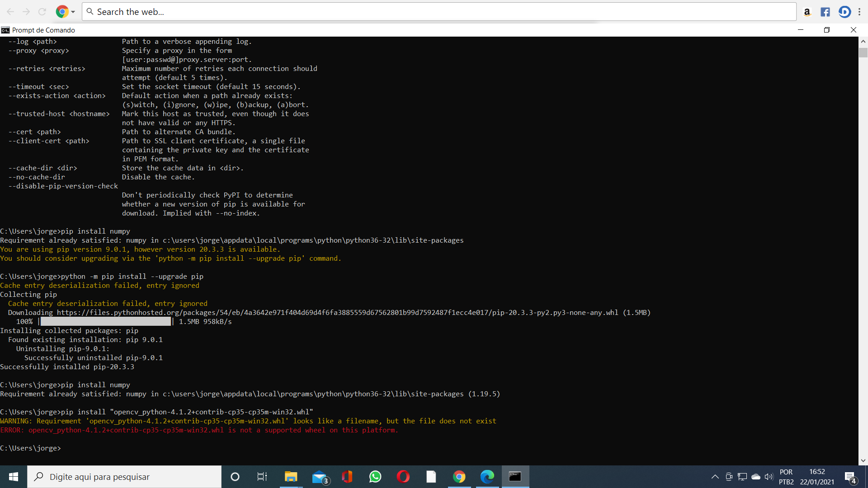Open the Amazon shortcut icon
Viewport: 868px width, 488px height.
coord(807,12)
